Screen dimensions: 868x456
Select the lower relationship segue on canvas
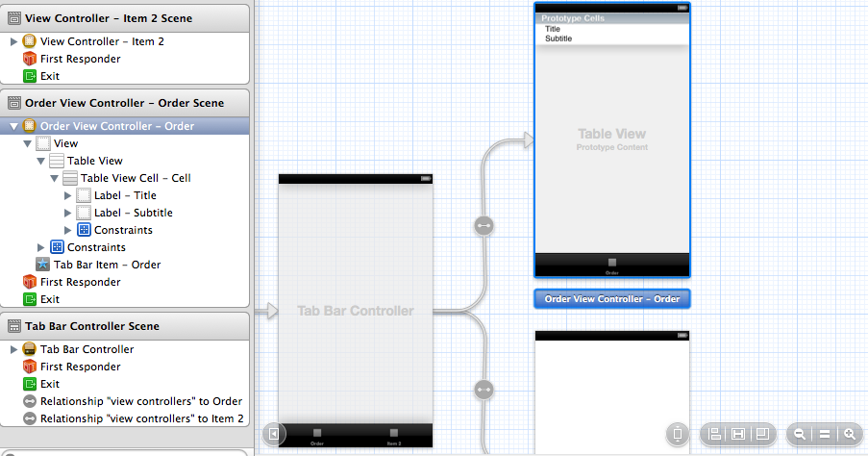point(484,390)
